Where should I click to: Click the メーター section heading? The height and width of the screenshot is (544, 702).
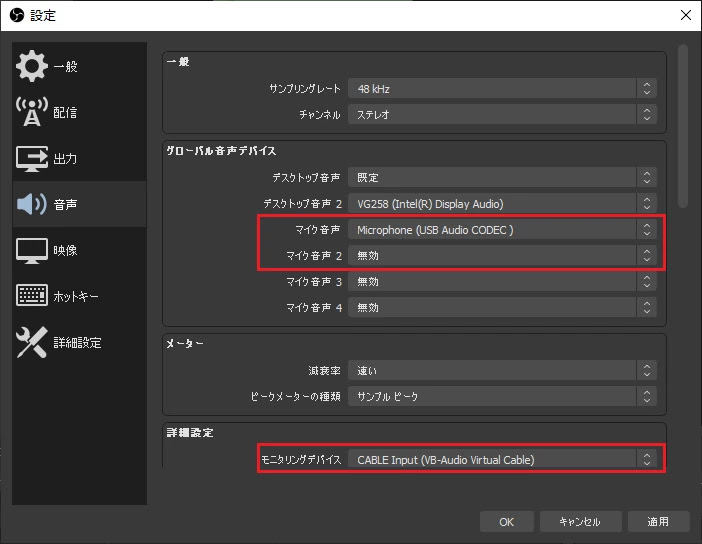184,343
